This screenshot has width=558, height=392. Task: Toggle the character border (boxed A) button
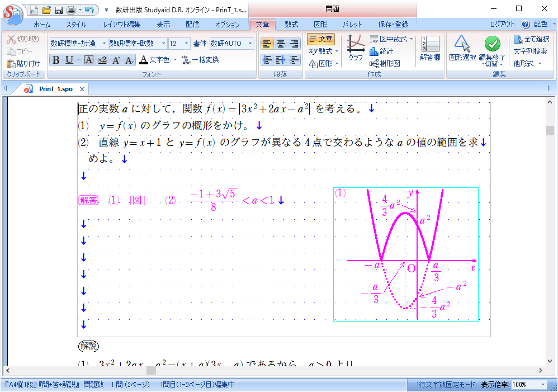click(88, 60)
